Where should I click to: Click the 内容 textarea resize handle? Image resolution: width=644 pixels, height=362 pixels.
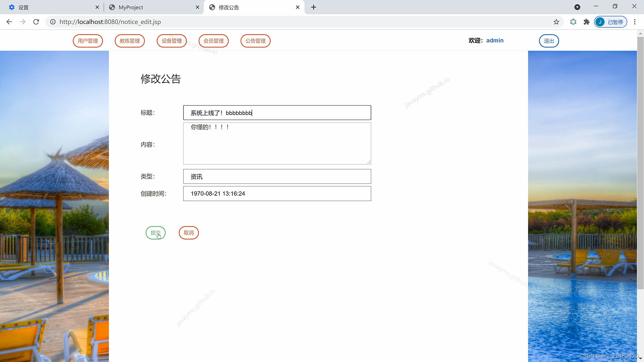369,162
